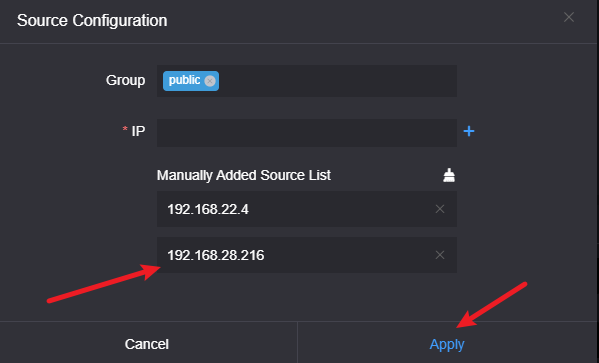Apply the source configuration
Viewport: 599px width, 363px height.
tap(447, 344)
